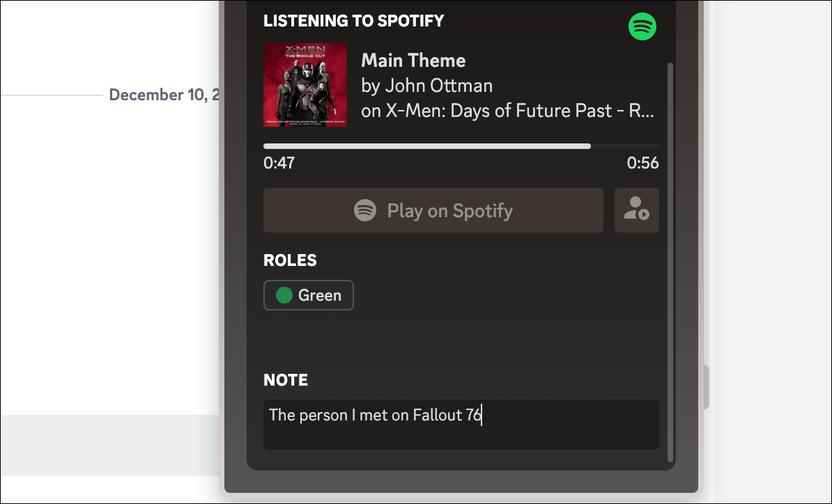This screenshot has width=832, height=504.
Task: Click the Main Theme song title
Action: point(413,61)
